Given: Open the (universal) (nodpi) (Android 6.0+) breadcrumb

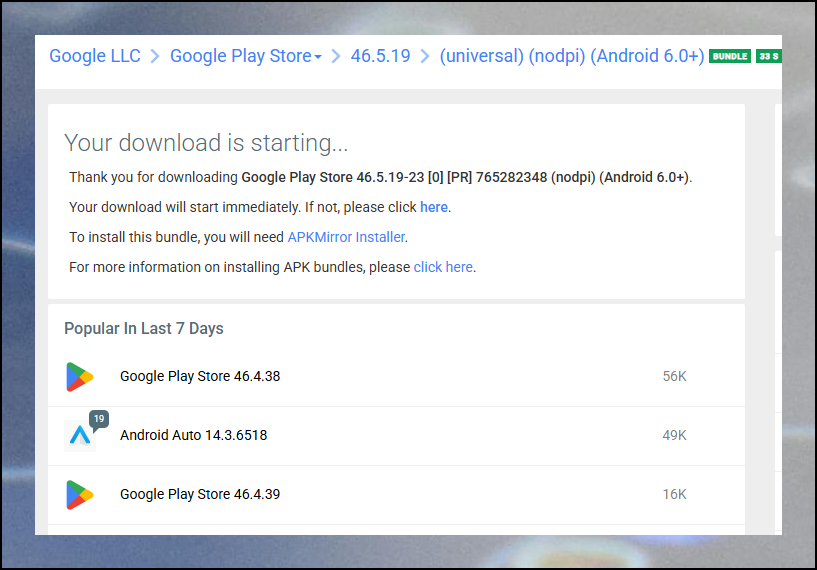Looking at the screenshot, I should [572, 56].
